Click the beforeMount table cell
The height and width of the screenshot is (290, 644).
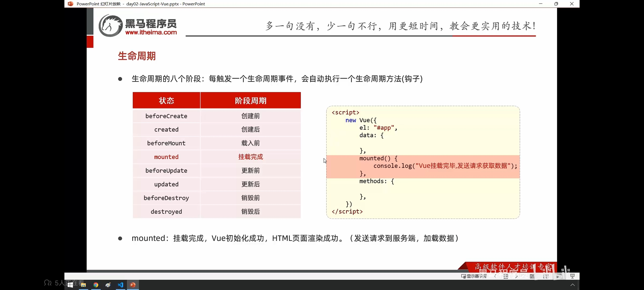pyautogui.click(x=166, y=143)
